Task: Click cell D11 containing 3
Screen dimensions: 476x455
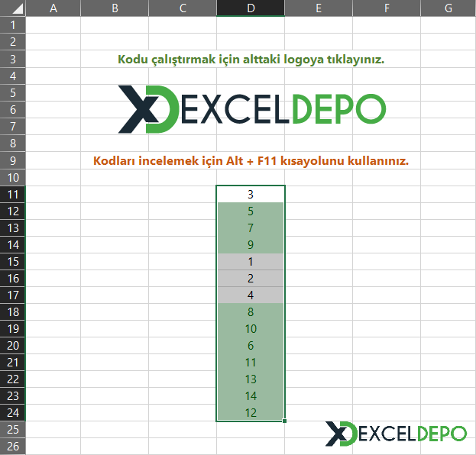Action: (251, 194)
